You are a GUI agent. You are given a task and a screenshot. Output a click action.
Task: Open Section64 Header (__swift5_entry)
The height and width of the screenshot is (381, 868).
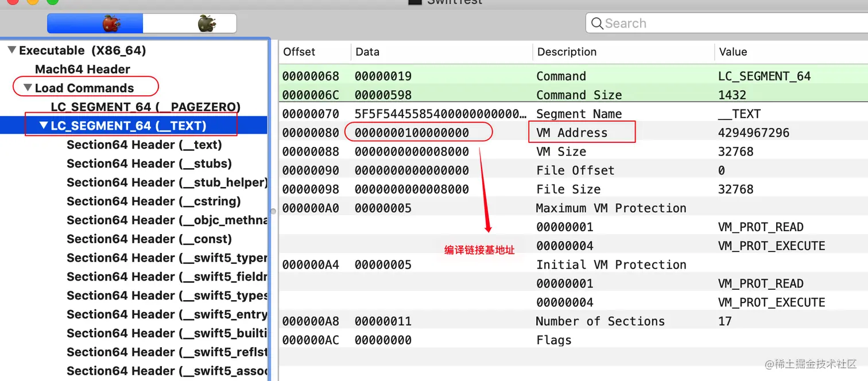167,314
